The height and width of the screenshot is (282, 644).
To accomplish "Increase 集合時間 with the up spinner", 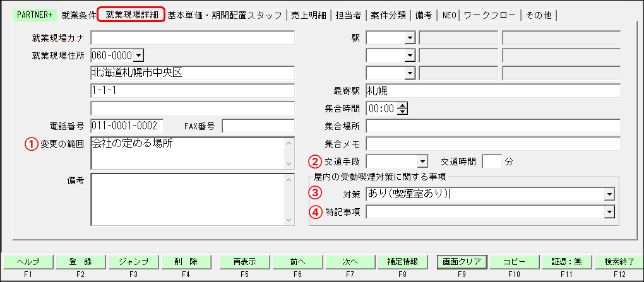I will click(x=403, y=105).
